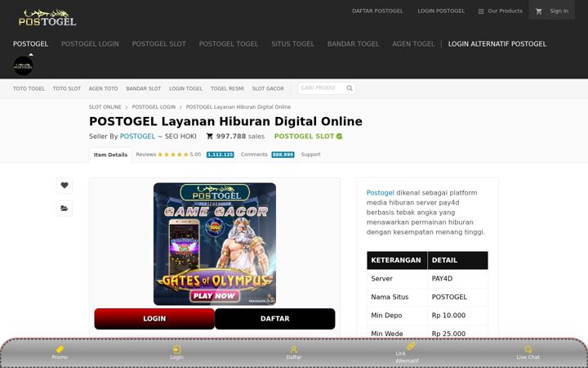The width and height of the screenshot is (588, 368).
Task: Click the page title POSTOGEL Layanan Hiburan
Action: 225,121
